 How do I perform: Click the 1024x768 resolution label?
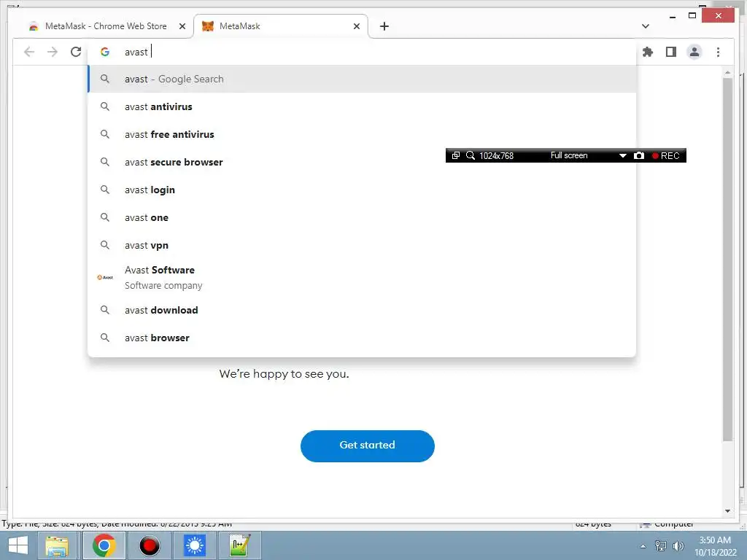pos(496,156)
